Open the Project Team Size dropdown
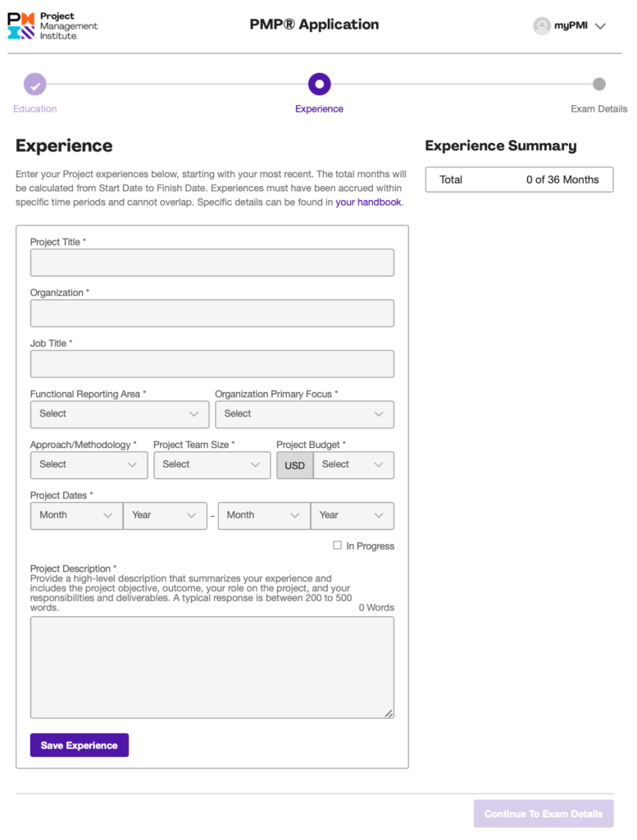637x840 pixels. click(212, 465)
